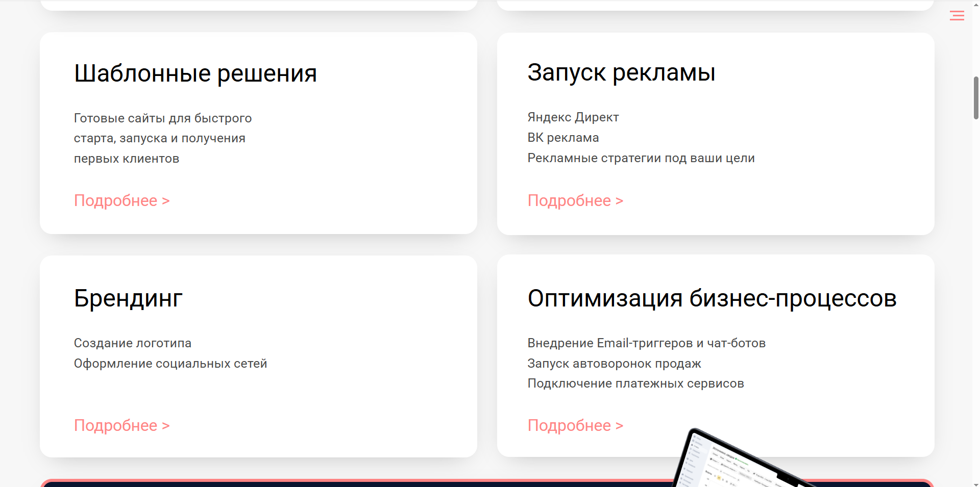Screen dimensions: 980x487
Task: Open Подробнее link under Запуск рекламы
Action: coord(575,201)
